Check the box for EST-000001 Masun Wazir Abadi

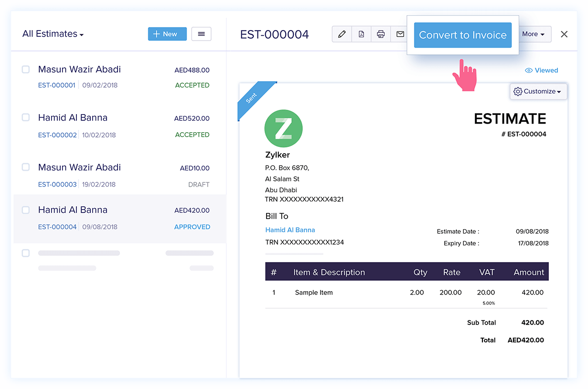coord(26,69)
